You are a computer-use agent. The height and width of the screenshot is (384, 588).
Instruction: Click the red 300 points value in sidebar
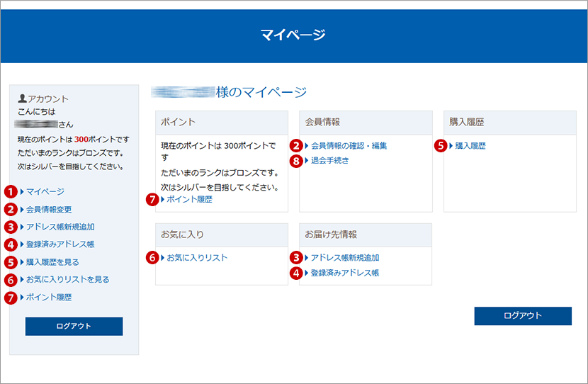pyautogui.click(x=81, y=140)
